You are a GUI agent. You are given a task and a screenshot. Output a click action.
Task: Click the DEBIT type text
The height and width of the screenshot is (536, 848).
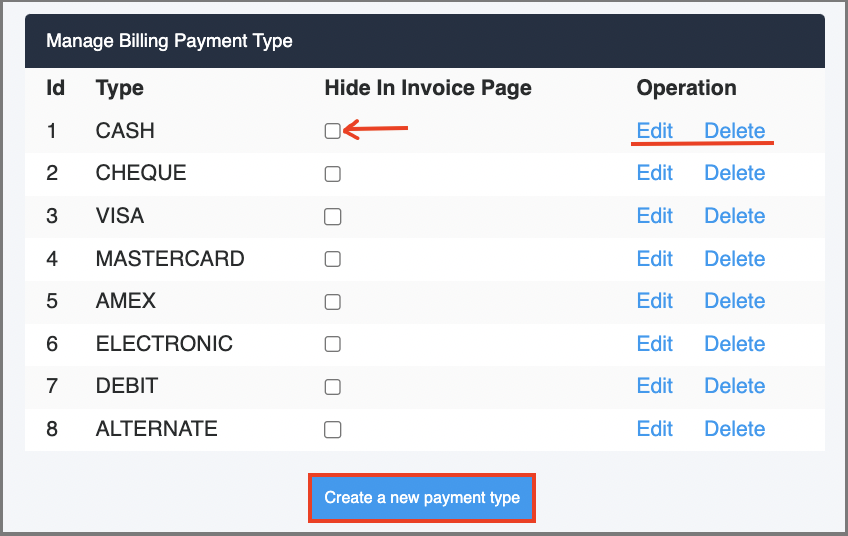click(x=127, y=386)
